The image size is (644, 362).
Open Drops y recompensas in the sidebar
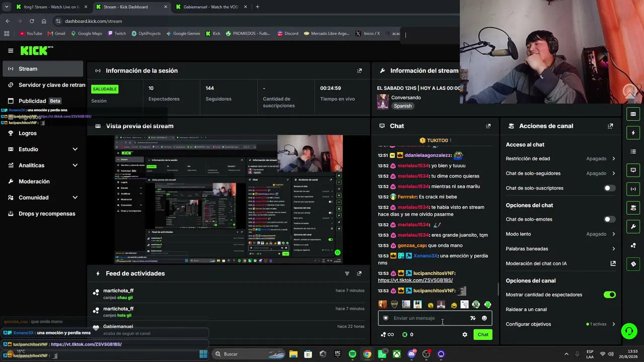point(43,214)
